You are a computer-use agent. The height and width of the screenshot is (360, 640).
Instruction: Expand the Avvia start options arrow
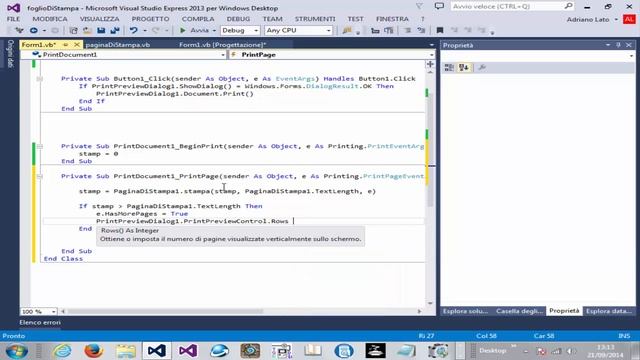tap(214, 31)
